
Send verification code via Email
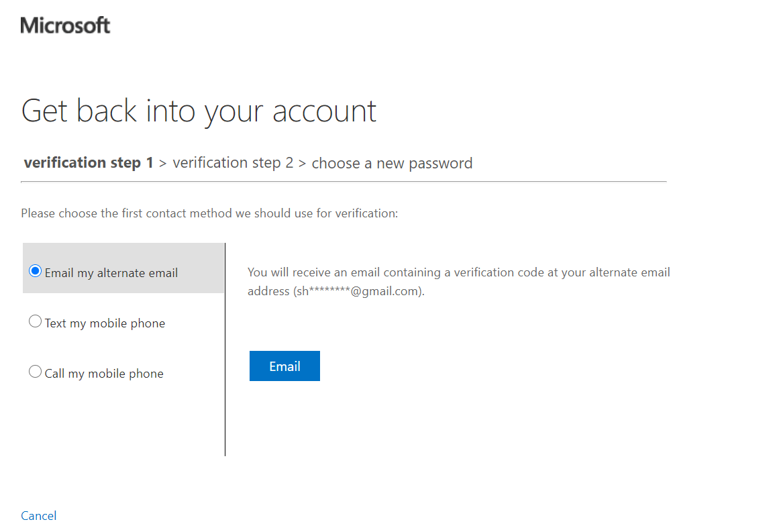click(x=284, y=366)
